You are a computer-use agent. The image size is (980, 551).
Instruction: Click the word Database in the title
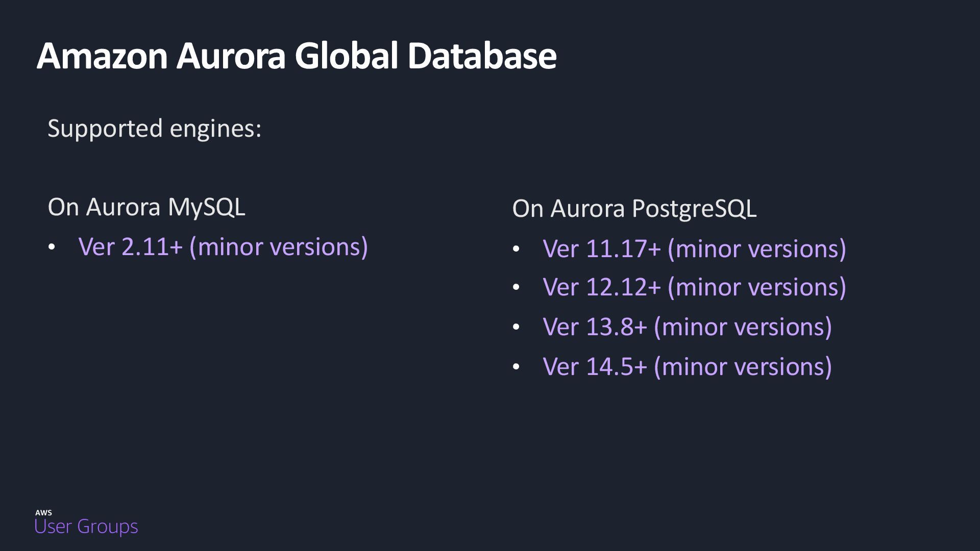[x=481, y=55]
